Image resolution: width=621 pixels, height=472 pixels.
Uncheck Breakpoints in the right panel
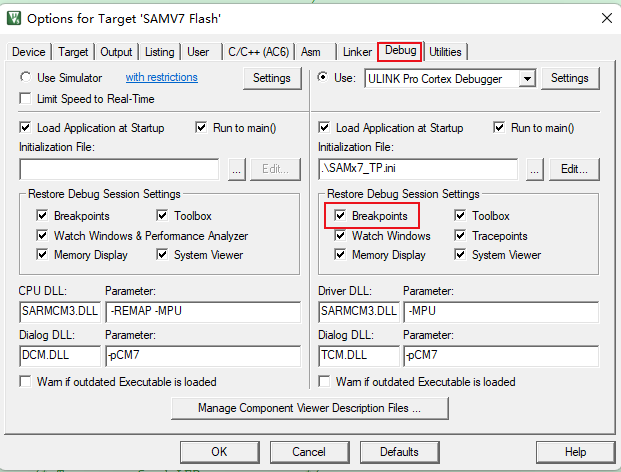click(x=341, y=216)
